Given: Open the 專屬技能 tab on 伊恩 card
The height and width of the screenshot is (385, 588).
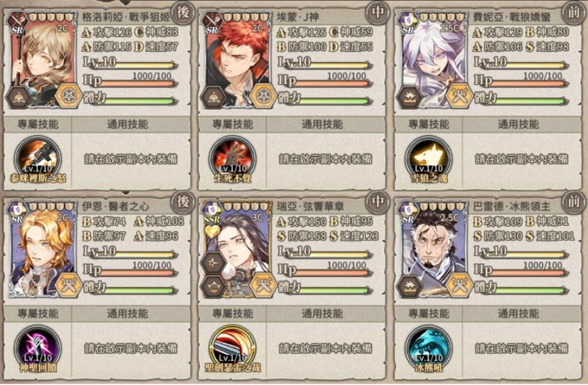Looking at the screenshot, I should coord(37,314).
